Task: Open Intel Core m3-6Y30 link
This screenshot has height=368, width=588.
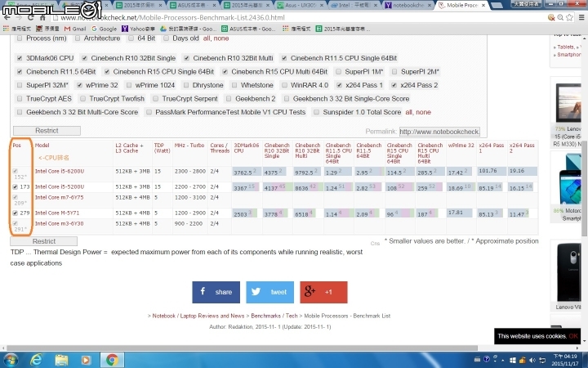Action: click(x=60, y=223)
